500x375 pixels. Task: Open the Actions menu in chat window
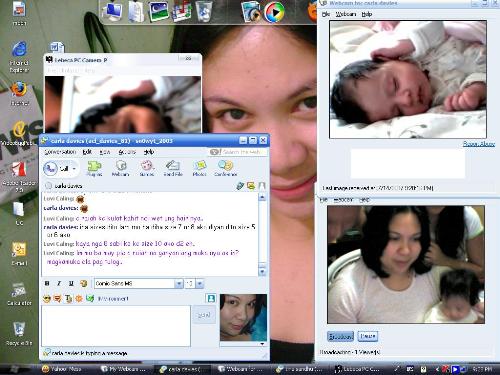[127, 152]
